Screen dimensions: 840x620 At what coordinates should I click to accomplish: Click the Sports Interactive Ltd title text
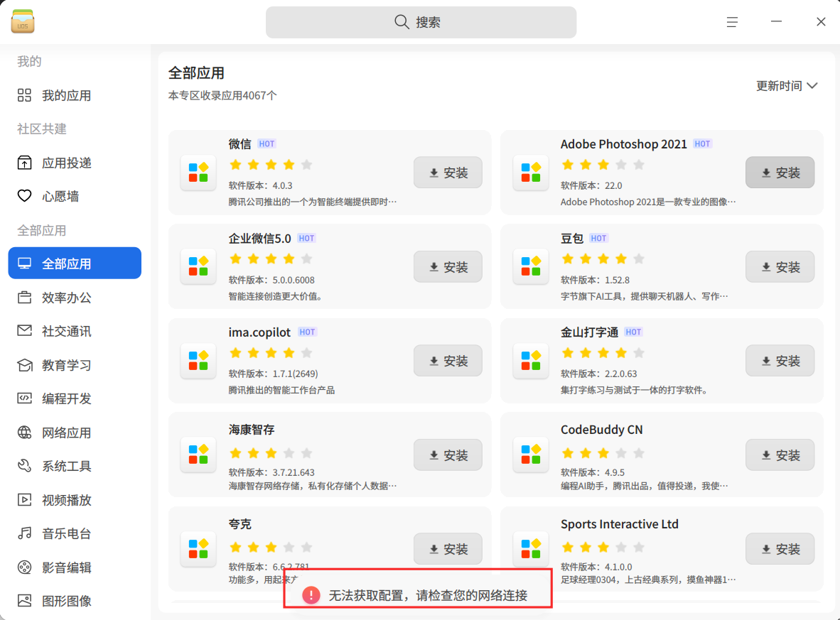click(x=620, y=523)
